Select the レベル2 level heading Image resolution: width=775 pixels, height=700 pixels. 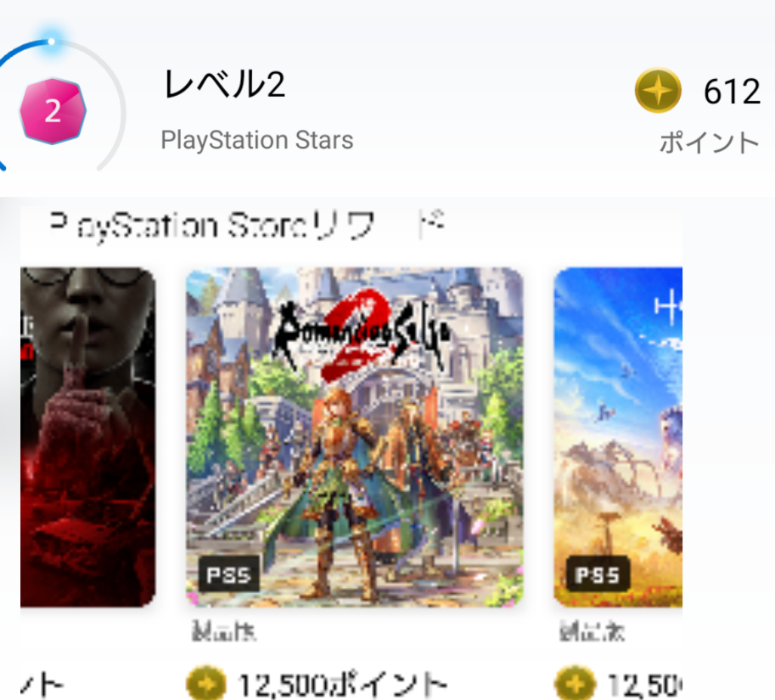click(224, 84)
